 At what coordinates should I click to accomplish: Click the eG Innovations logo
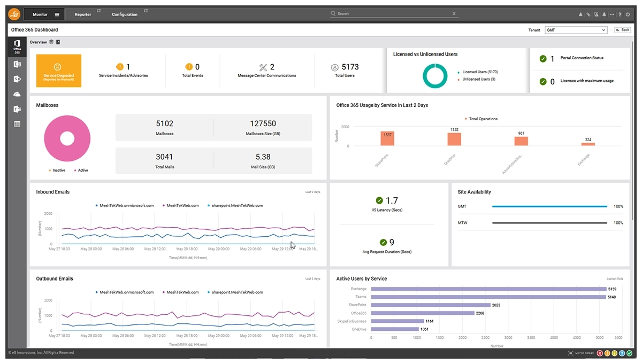(14, 14)
